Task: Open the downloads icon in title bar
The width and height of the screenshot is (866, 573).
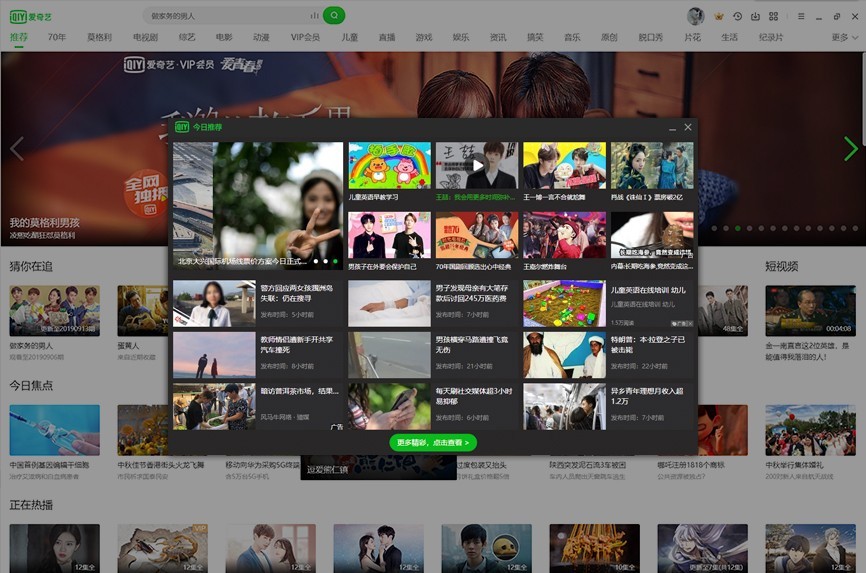Action: click(x=755, y=16)
